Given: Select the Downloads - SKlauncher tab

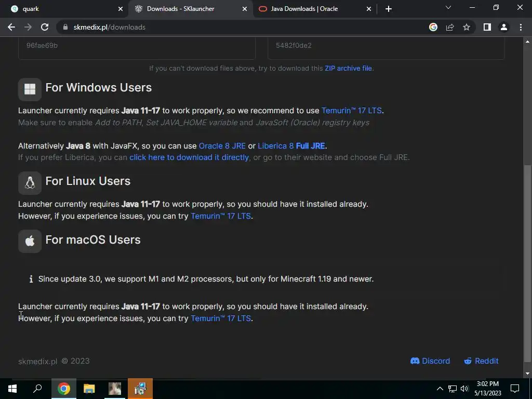Looking at the screenshot, I should tap(190, 9).
